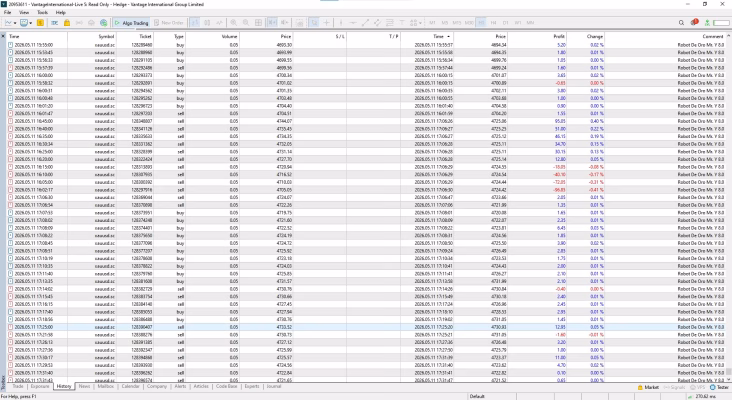The width and height of the screenshot is (732, 400).
Task: Open the Tools menu
Action: [x=42, y=13]
